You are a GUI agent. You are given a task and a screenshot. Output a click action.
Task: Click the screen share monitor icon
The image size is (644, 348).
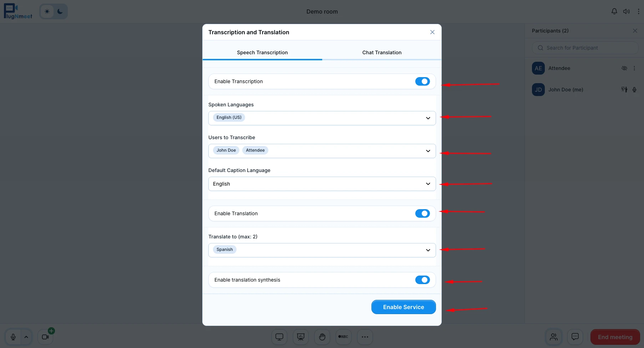[279, 337]
